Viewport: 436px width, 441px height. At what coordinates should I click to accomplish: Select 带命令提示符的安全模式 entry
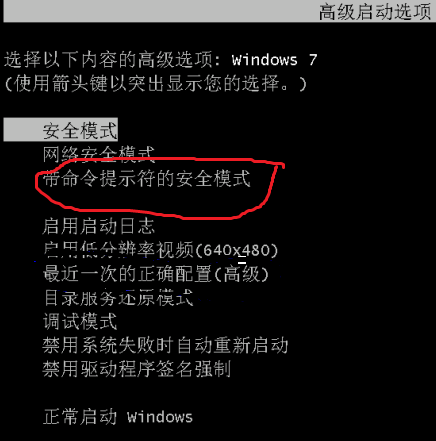(146, 178)
